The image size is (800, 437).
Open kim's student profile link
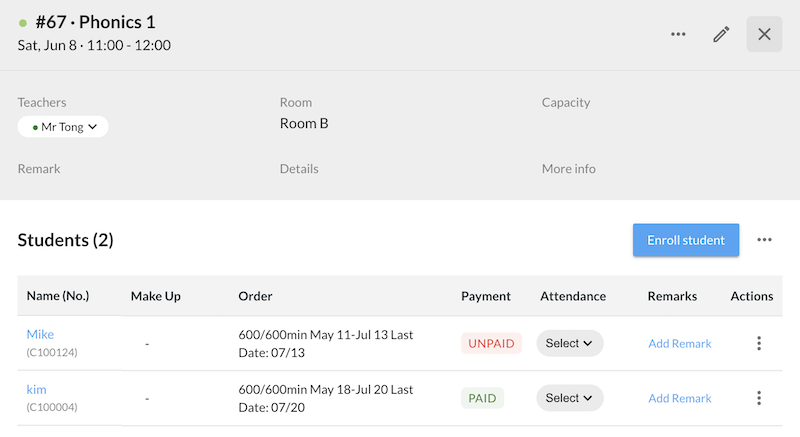[36, 389]
